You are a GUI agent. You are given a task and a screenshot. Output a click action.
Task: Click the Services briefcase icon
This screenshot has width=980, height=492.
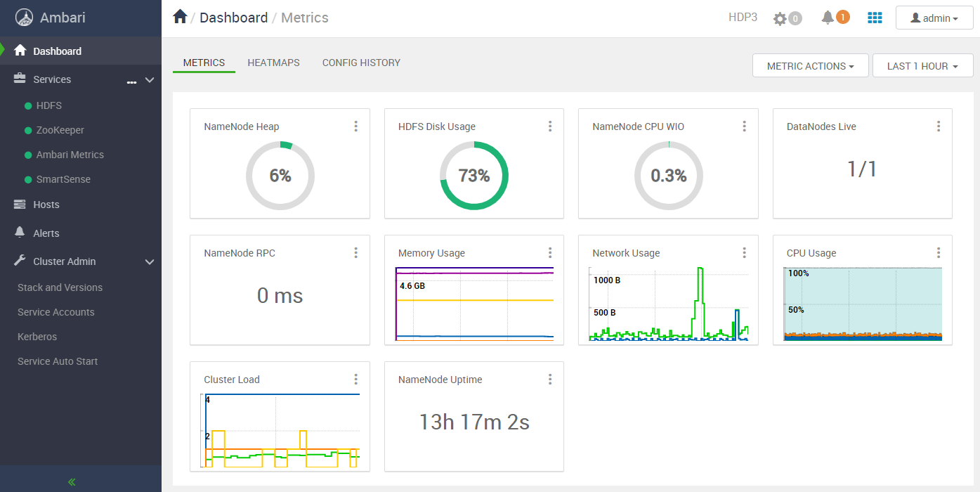[x=20, y=79]
